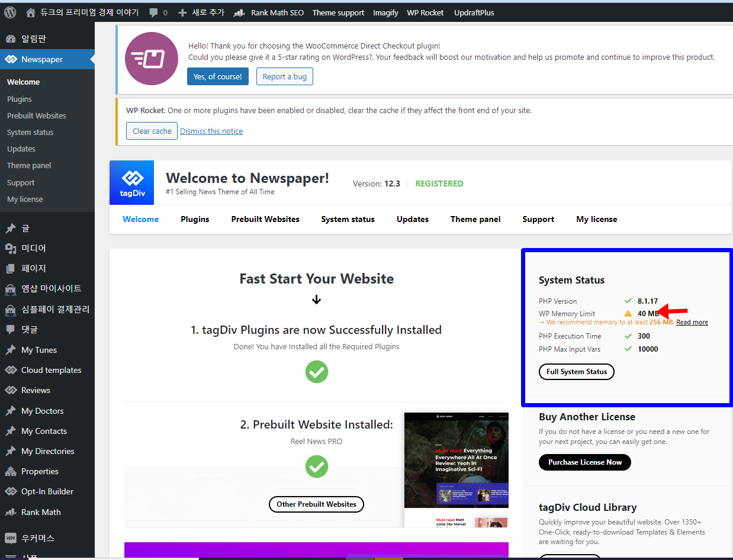Click the icon beside 심플페이 결제관리
Viewport: 733px width, 560px height.
tap(11, 310)
